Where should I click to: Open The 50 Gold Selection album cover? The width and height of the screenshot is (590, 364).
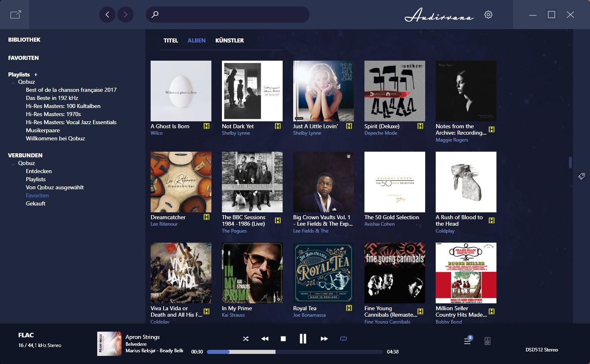(395, 182)
